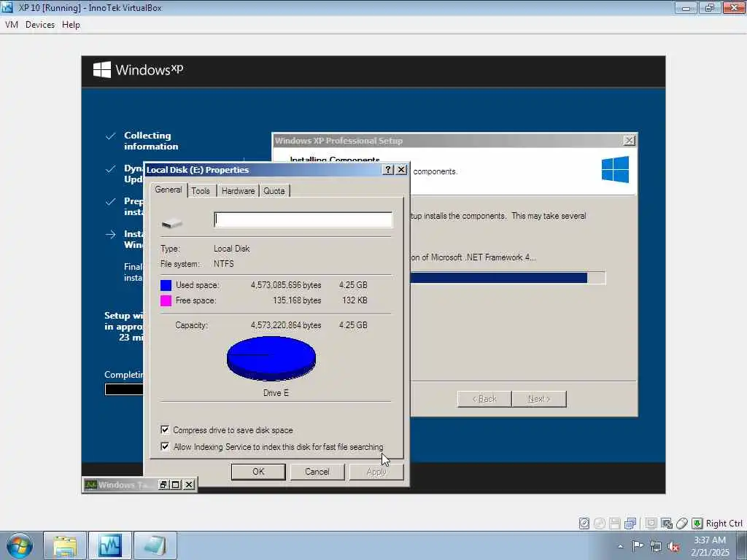Switch to VirtualBox taskbar button
747x560 pixels.
110,545
